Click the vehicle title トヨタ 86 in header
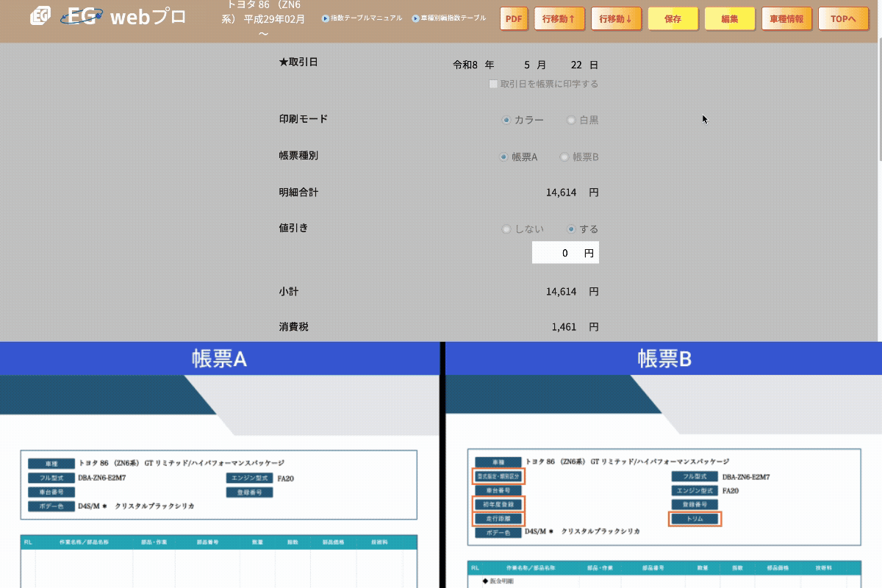Screen dimensions: 882x588 (x=263, y=18)
